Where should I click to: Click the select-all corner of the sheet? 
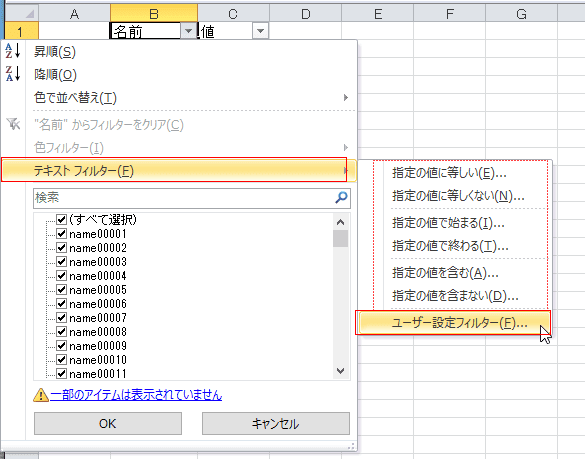click(x=22, y=14)
